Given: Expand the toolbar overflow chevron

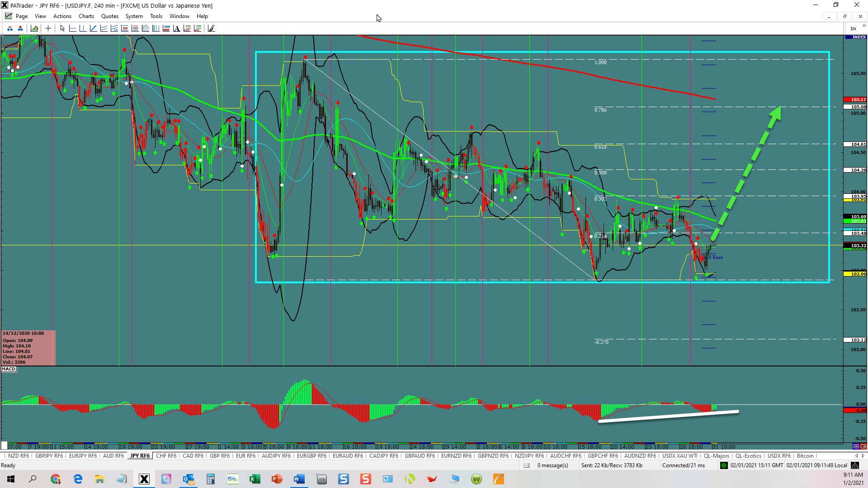Looking at the screenshot, I should [864, 26].
